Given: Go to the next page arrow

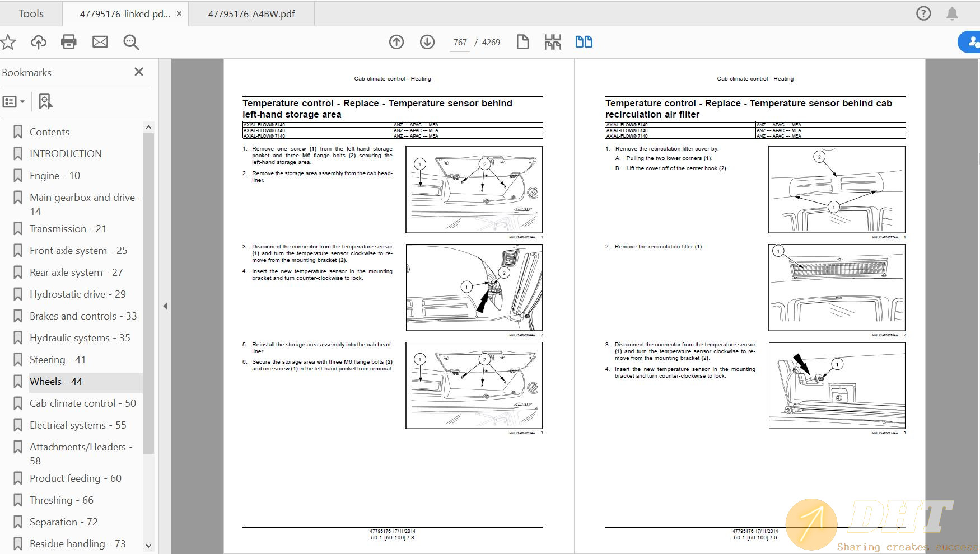Looking at the screenshot, I should pos(427,42).
